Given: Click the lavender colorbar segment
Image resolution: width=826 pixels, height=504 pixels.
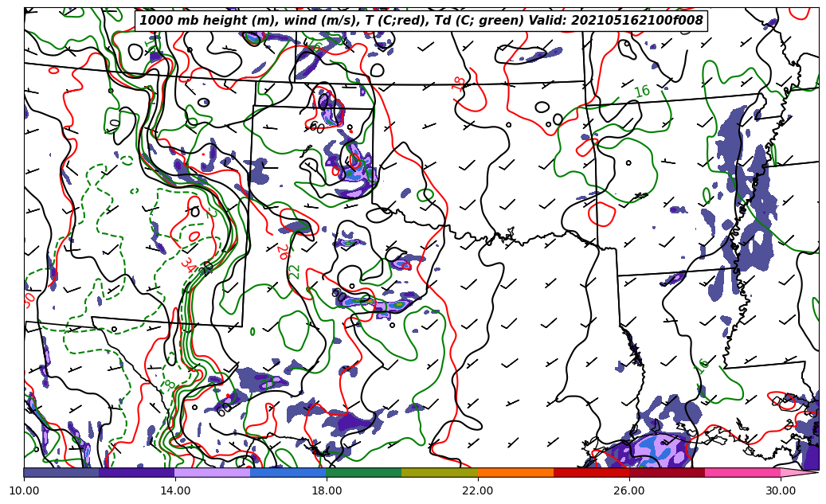Looking at the screenshot, I should click(213, 472).
